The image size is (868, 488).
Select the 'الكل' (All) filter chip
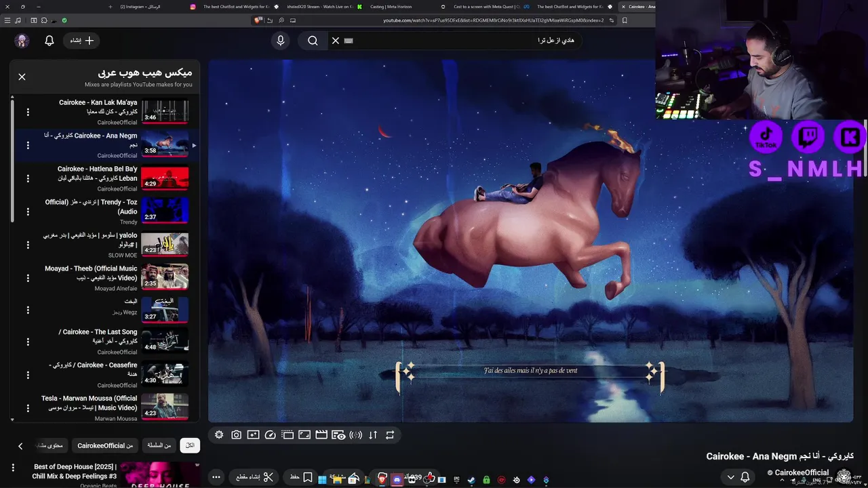190,445
